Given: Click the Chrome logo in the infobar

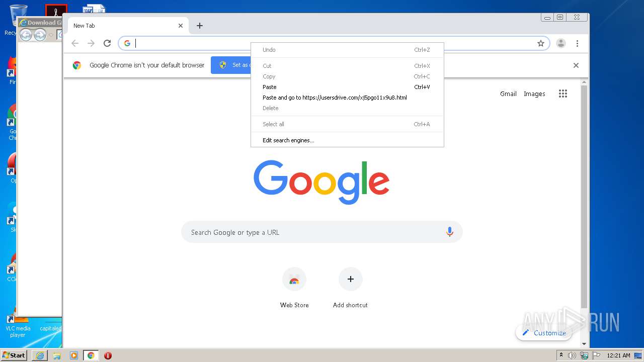Looking at the screenshot, I should point(77,65).
